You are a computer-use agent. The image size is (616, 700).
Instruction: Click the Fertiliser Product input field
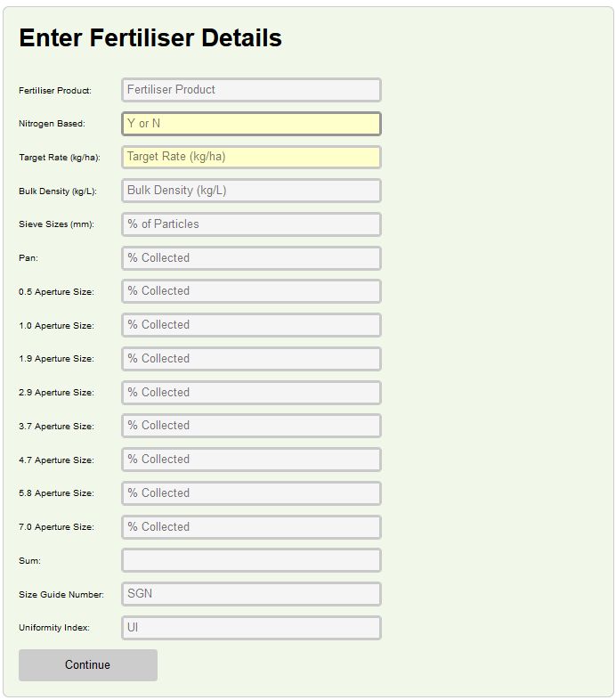pyautogui.click(x=251, y=90)
